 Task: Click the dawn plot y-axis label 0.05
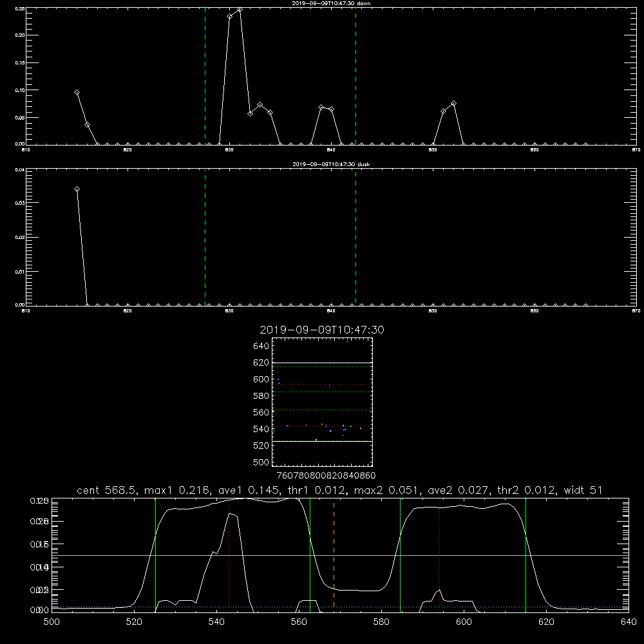point(20,117)
